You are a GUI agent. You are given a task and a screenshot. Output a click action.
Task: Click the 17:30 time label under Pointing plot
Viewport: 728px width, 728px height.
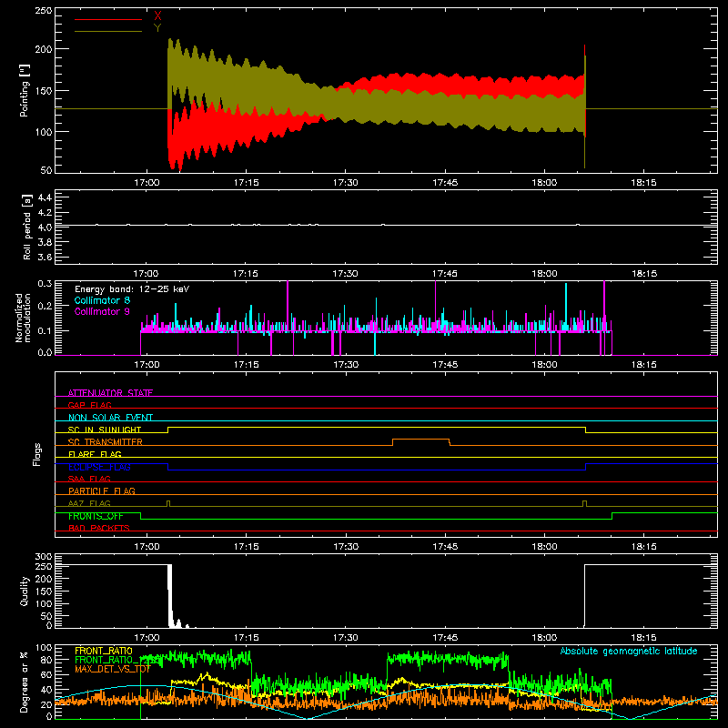click(x=346, y=183)
